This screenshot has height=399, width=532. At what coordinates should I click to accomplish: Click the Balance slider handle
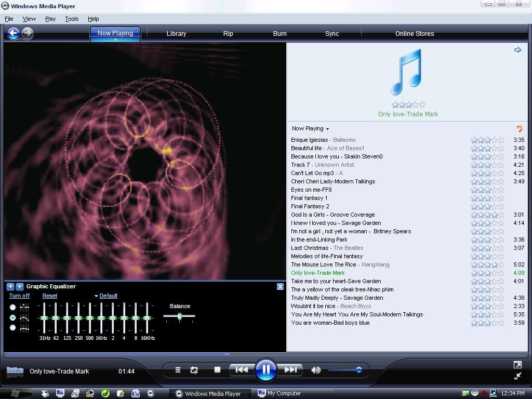tap(180, 317)
